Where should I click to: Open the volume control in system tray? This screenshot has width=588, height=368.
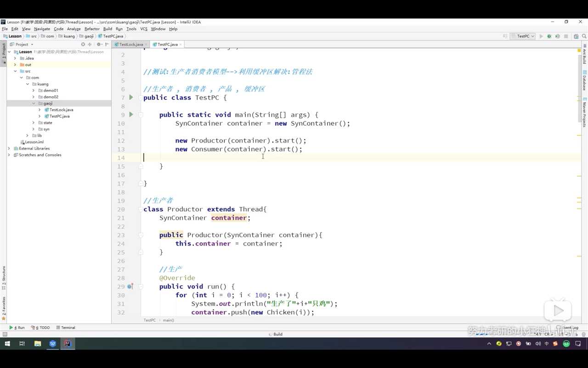(x=538, y=344)
